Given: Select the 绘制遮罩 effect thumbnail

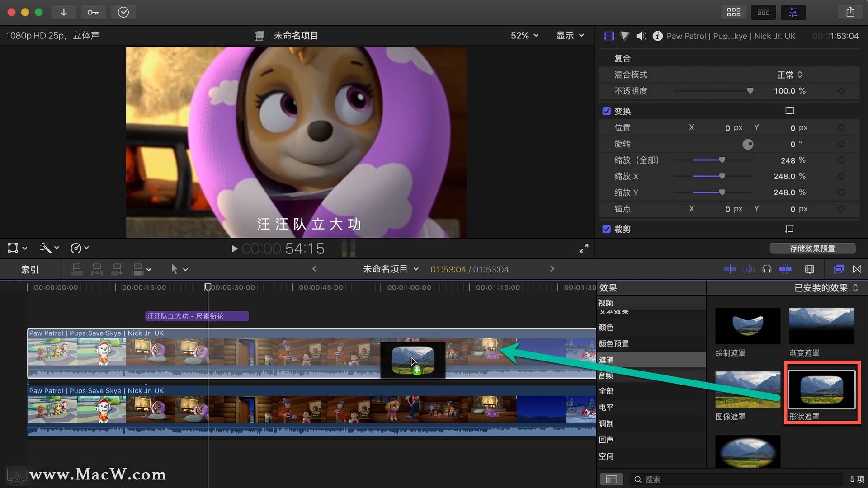Looking at the screenshot, I should (748, 326).
